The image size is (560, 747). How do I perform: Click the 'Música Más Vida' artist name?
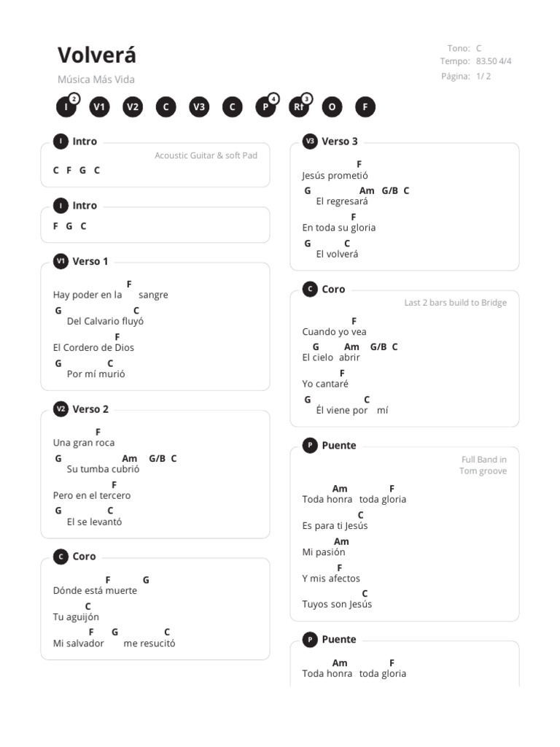96,80
